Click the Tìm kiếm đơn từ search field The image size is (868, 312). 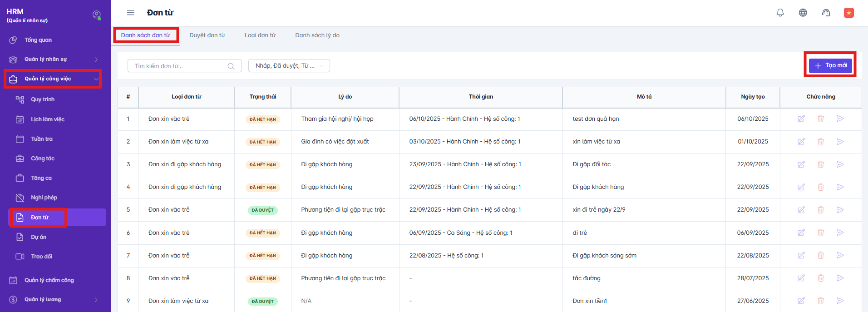click(x=179, y=66)
